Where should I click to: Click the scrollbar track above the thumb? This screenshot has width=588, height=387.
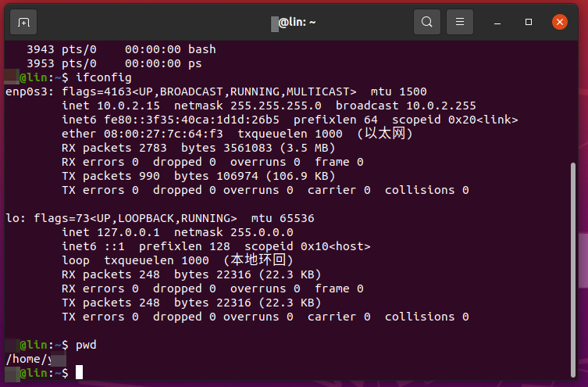click(572, 102)
